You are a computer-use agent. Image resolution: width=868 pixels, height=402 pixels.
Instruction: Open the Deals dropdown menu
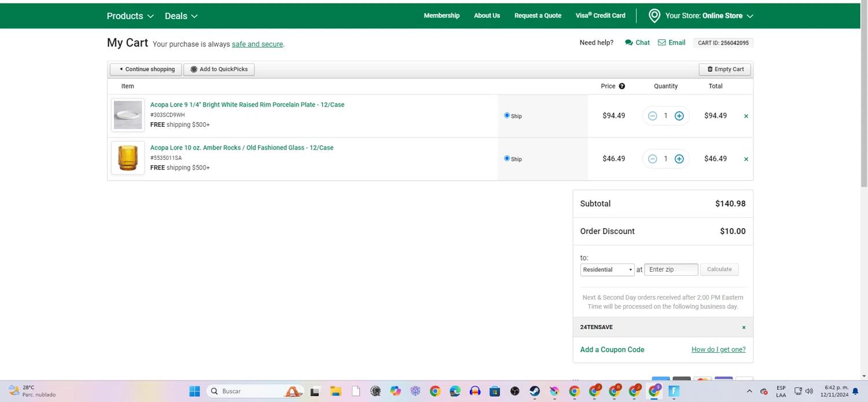181,16
